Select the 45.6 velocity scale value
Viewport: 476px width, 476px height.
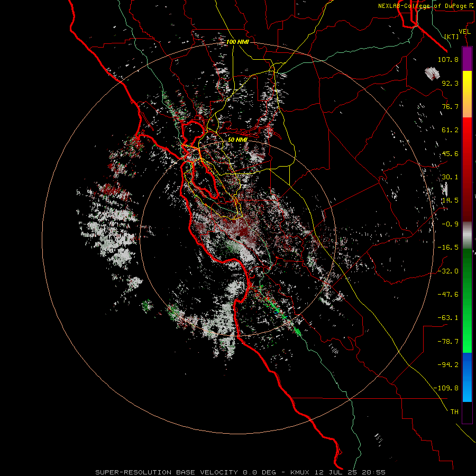click(450, 153)
